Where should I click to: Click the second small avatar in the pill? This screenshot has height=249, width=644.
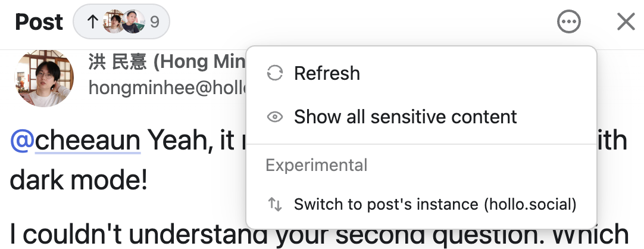pyautogui.click(x=133, y=21)
